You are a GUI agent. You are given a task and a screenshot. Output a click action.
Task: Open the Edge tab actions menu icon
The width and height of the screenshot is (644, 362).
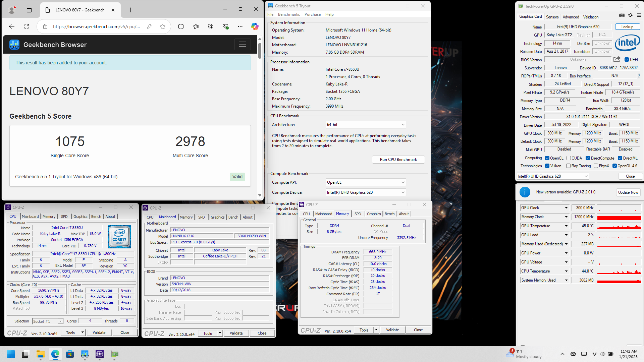coord(29,10)
